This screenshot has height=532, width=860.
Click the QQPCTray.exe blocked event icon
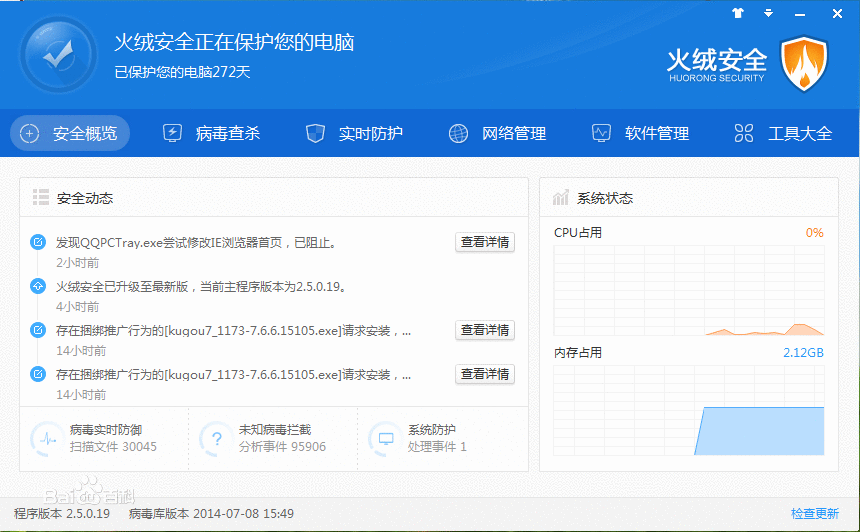click(38, 242)
